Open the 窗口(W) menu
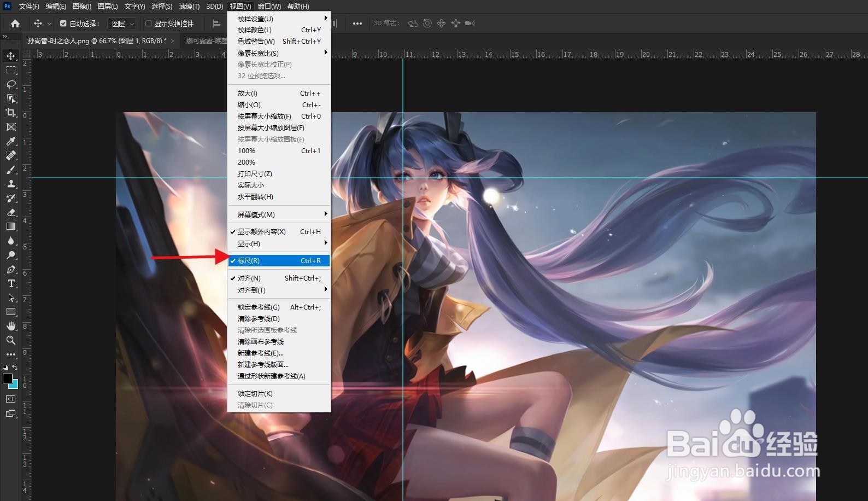The width and height of the screenshot is (868, 501). coord(269,7)
